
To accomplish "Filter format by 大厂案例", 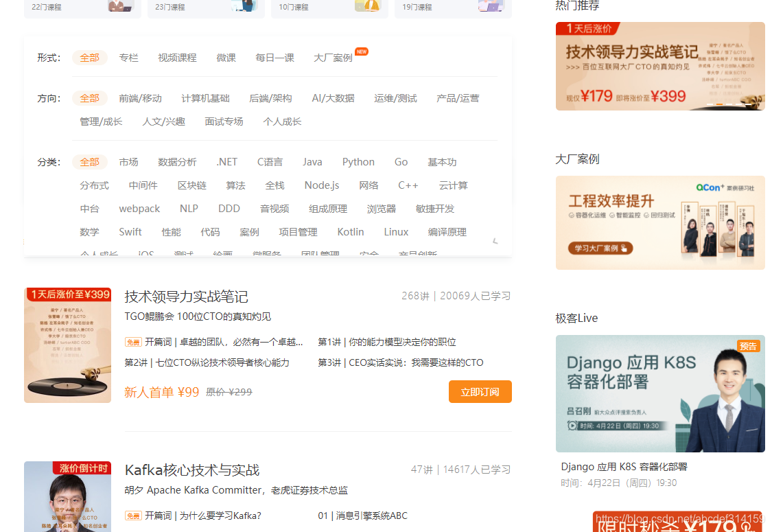I will pyautogui.click(x=334, y=58).
